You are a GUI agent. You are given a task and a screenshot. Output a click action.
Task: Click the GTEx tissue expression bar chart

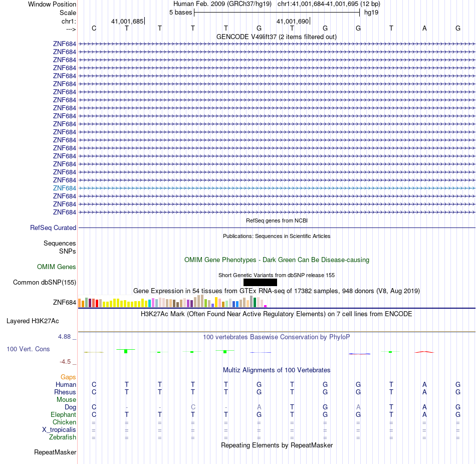click(x=172, y=301)
